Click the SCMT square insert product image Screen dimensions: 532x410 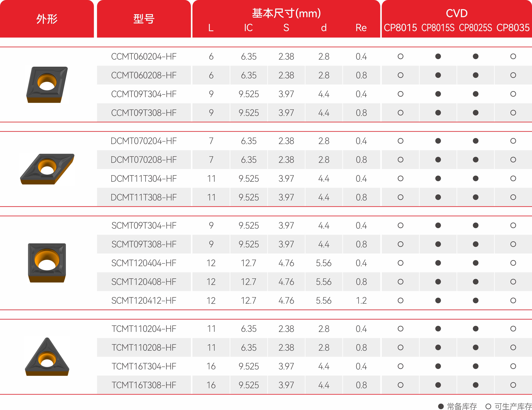click(x=47, y=263)
